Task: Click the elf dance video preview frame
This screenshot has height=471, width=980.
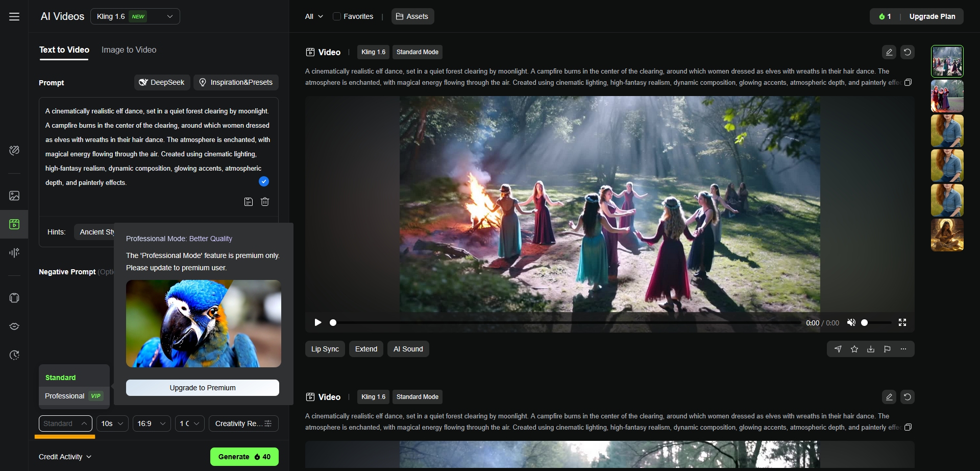Action: pos(610,204)
